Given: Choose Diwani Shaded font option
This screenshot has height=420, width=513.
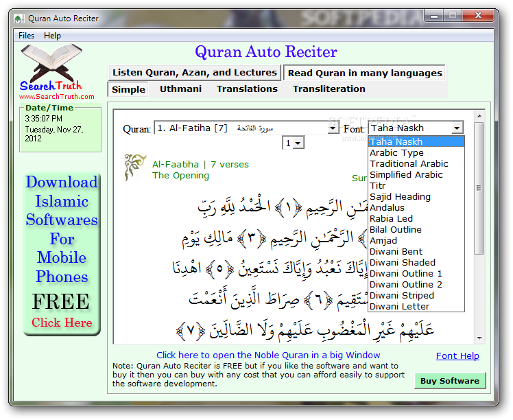Looking at the screenshot, I should (416, 263).
